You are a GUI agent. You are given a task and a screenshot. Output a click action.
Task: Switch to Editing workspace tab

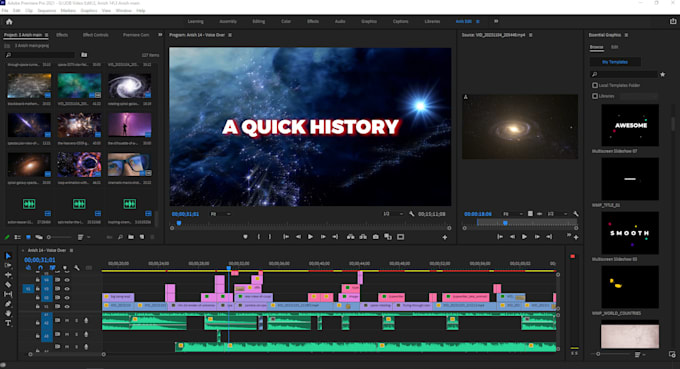tap(258, 21)
